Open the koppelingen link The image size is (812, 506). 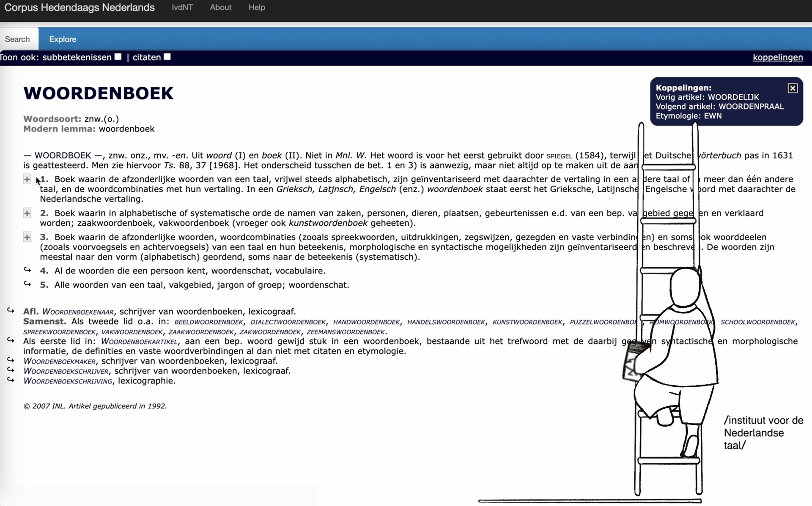(x=777, y=57)
